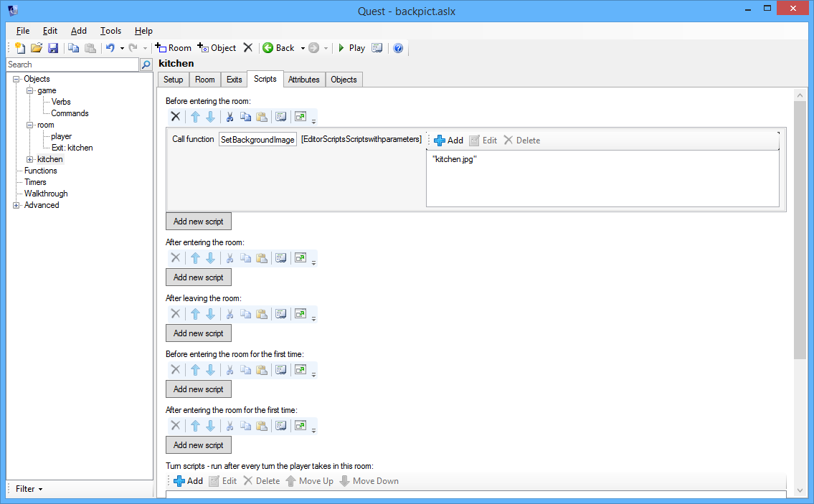Expand the Advanced tree node
Image resolution: width=814 pixels, height=504 pixels.
(x=16, y=205)
